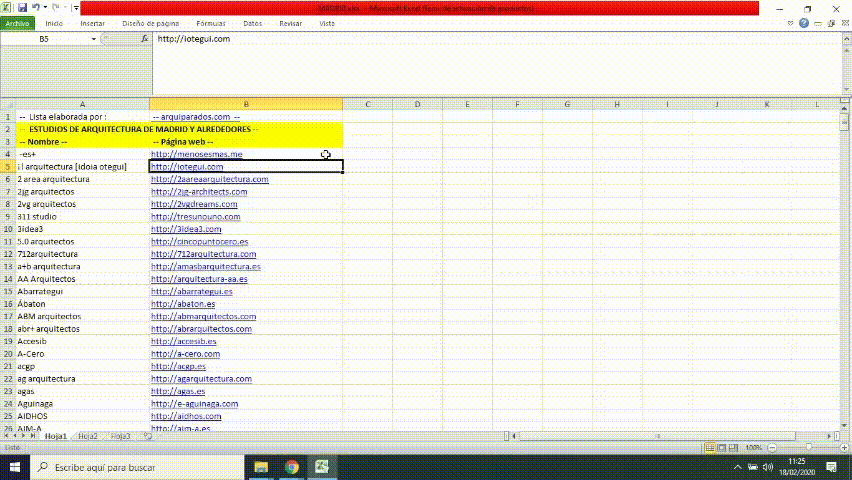Open the Windows Start menu
The image size is (852, 480).
(x=15, y=467)
